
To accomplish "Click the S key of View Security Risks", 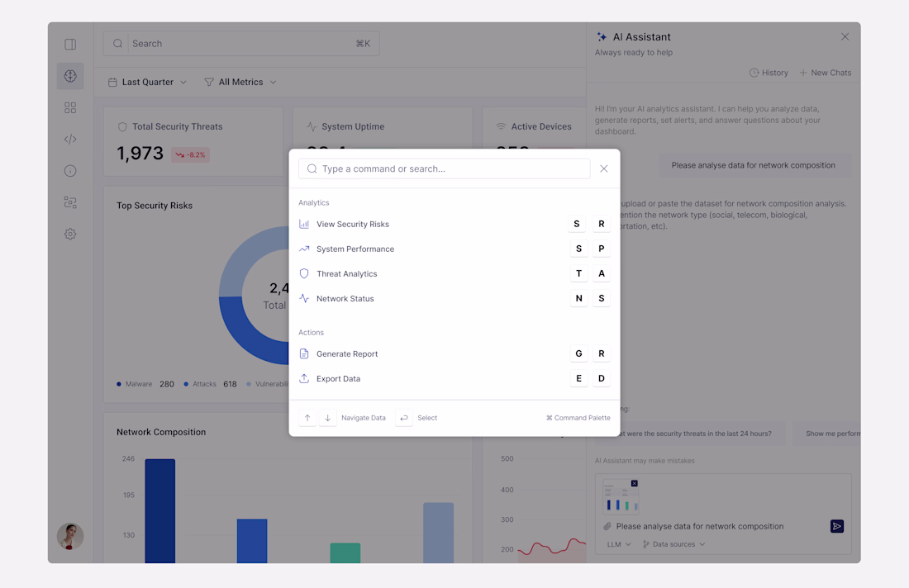I will (x=576, y=224).
